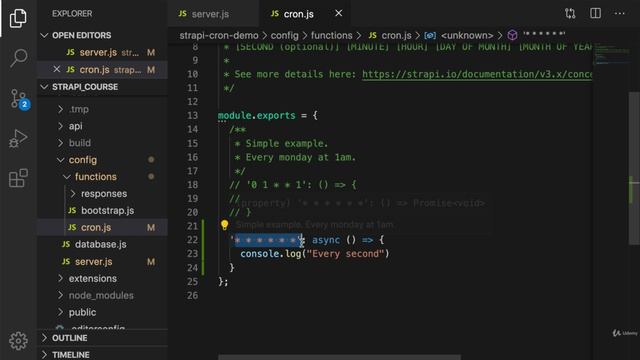Screen dimensions: 640x360
Task: Switch to the server.js tab
Action: click(210, 14)
